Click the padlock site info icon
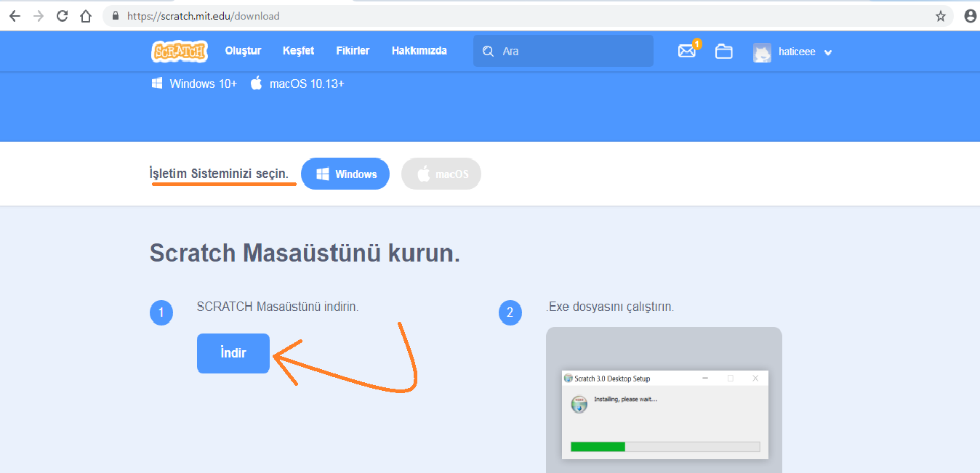The image size is (980, 473). point(116,15)
